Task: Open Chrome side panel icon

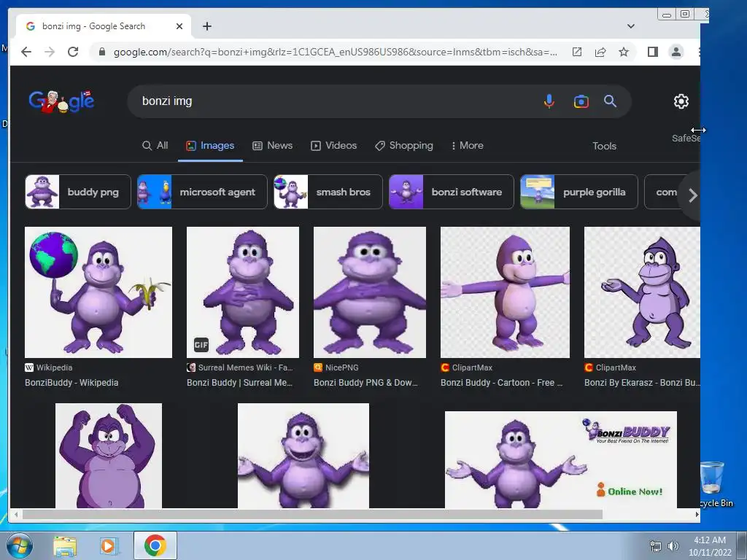Action: click(x=653, y=52)
